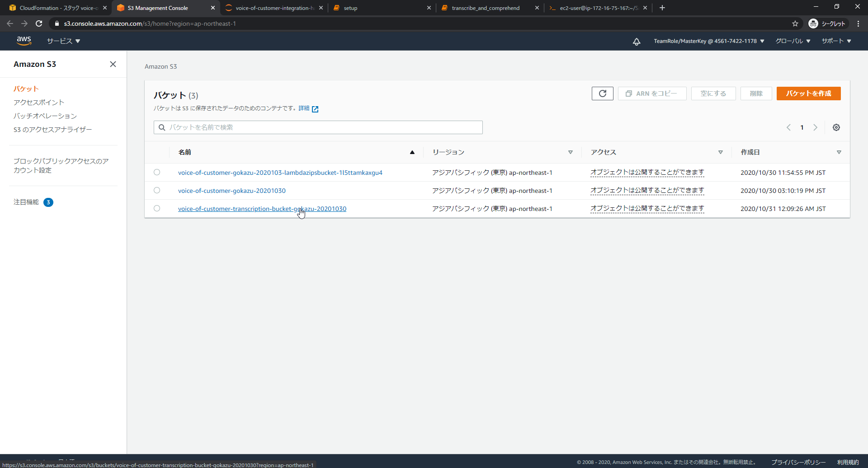
Task: Open the table preferences gear icon
Action: (x=836, y=127)
